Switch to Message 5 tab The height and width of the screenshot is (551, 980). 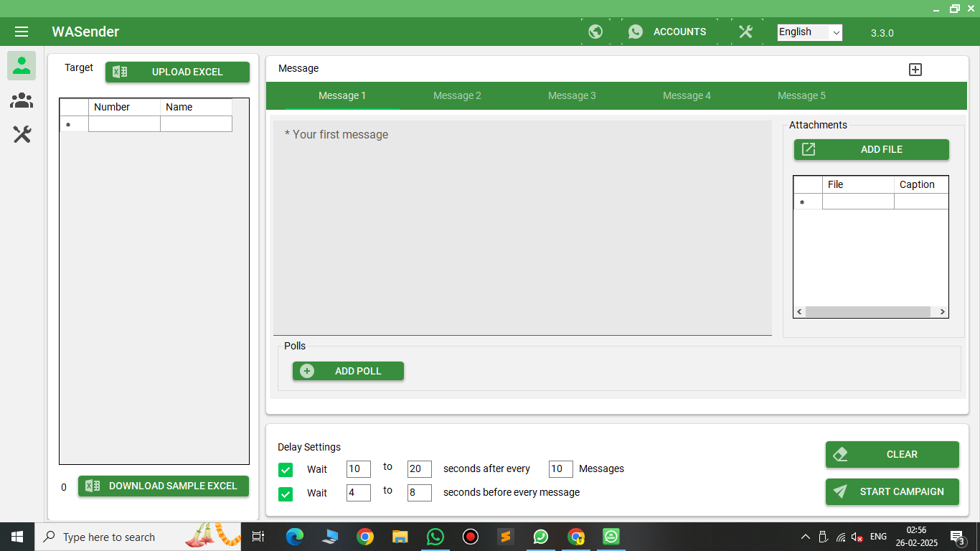click(801, 95)
